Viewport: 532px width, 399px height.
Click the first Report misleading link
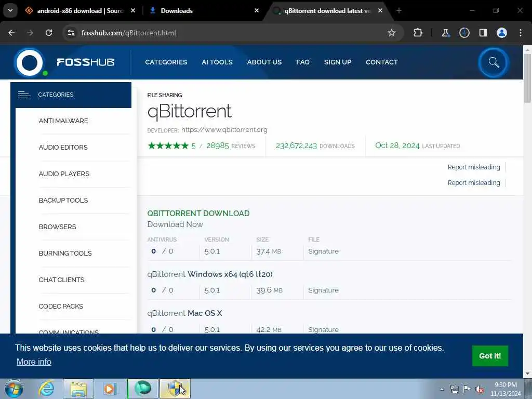474,167
